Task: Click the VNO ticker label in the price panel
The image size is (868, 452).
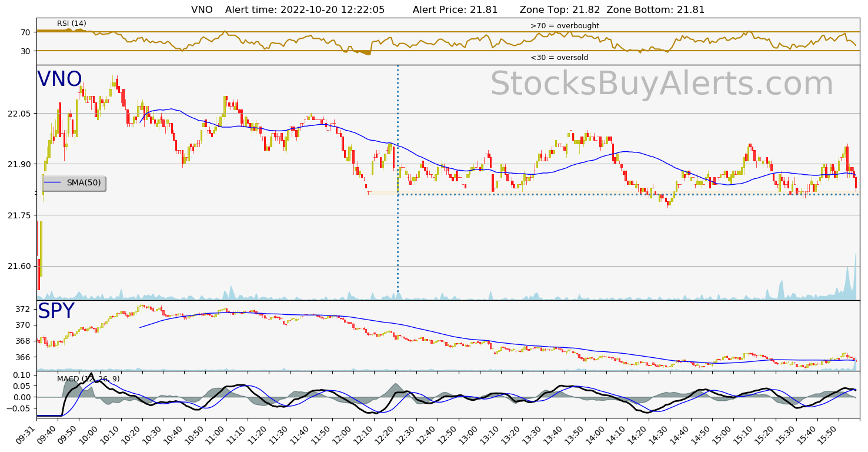Action: pos(59,79)
